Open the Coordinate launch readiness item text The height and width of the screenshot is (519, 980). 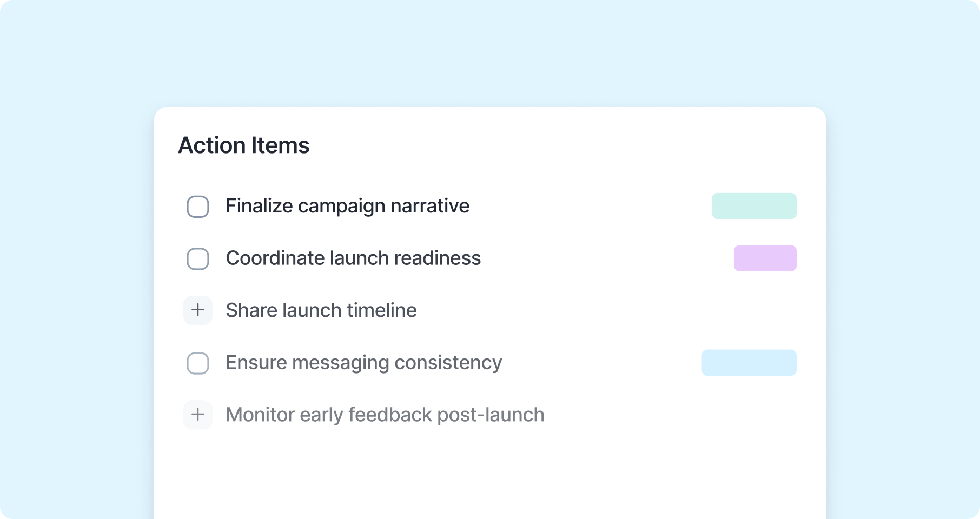click(353, 258)
